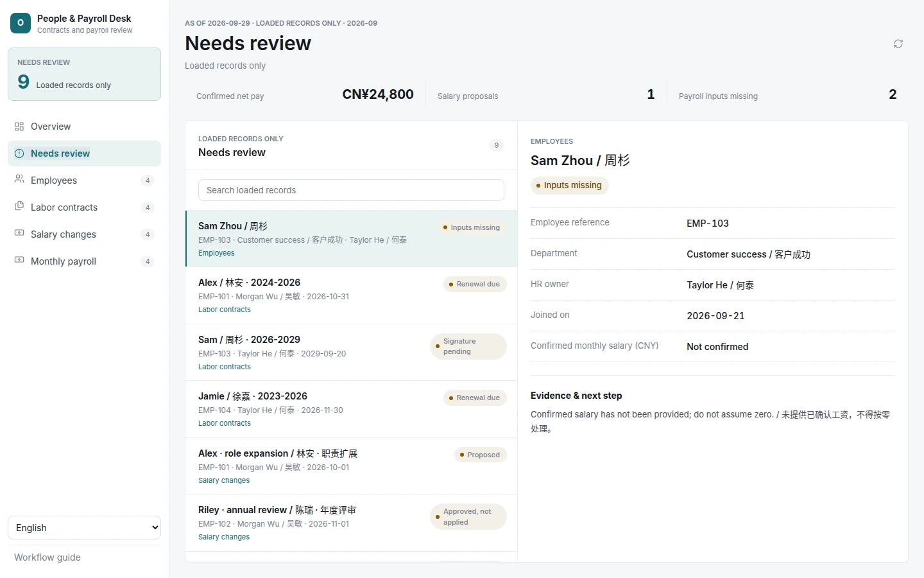The image size is (924, 578).
Task: Select Riley · annual review record
Action: click(351, 523)
